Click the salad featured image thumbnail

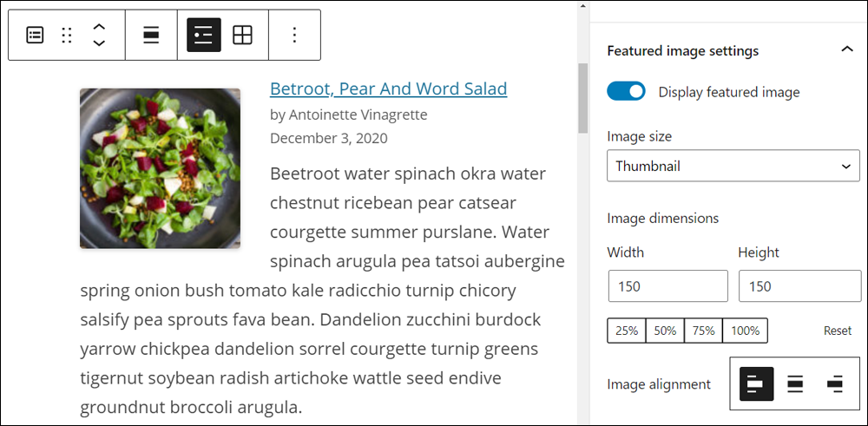(x=161, y=168)
